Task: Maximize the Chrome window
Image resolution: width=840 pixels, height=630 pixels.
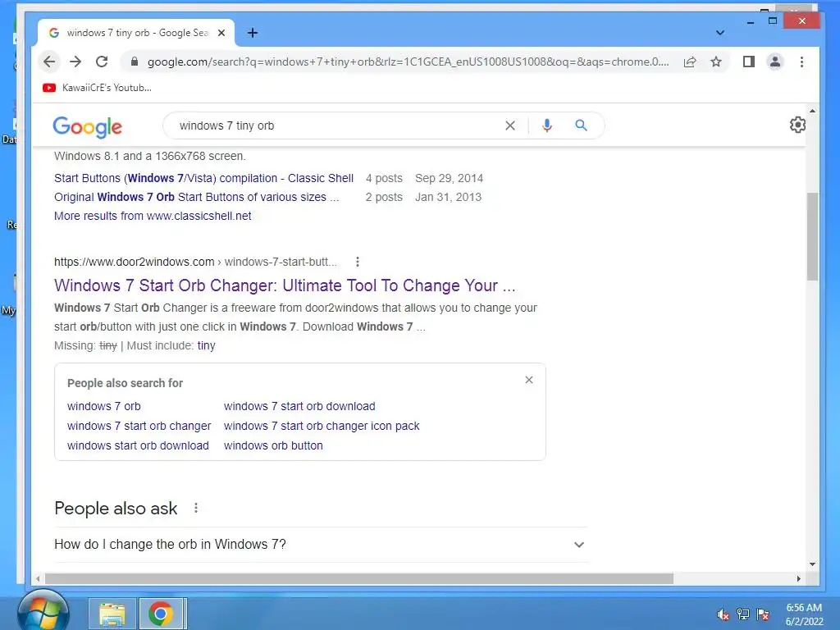Action: [773, 21]
